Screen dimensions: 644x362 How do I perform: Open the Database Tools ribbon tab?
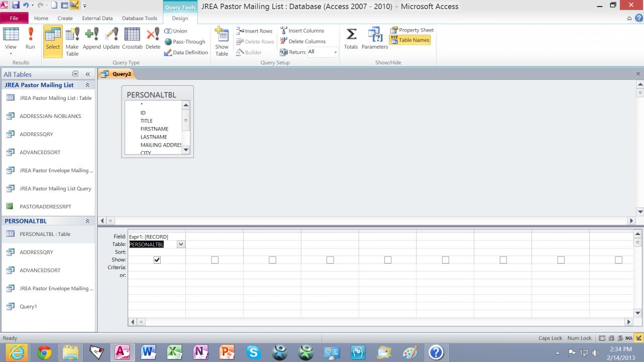(140, 18)
